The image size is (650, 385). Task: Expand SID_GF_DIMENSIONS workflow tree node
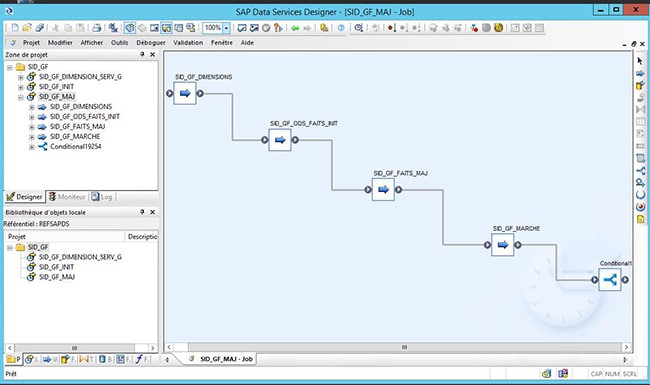(32, 107)
